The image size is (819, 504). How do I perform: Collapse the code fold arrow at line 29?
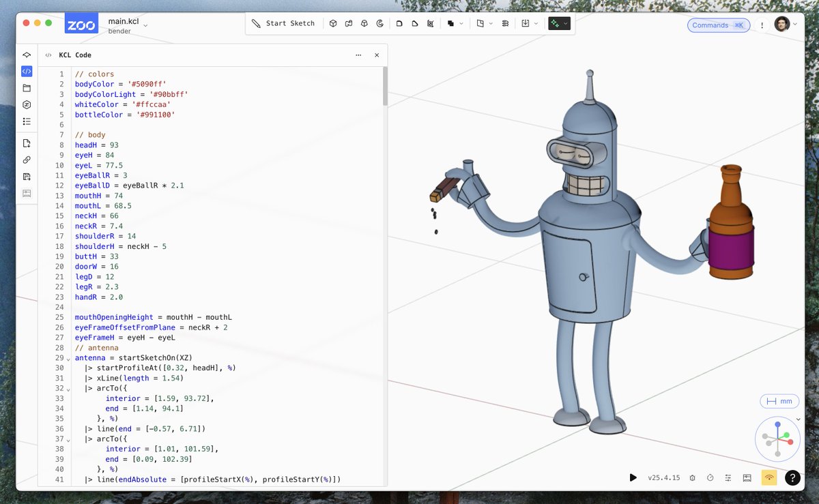coord(68,358)
